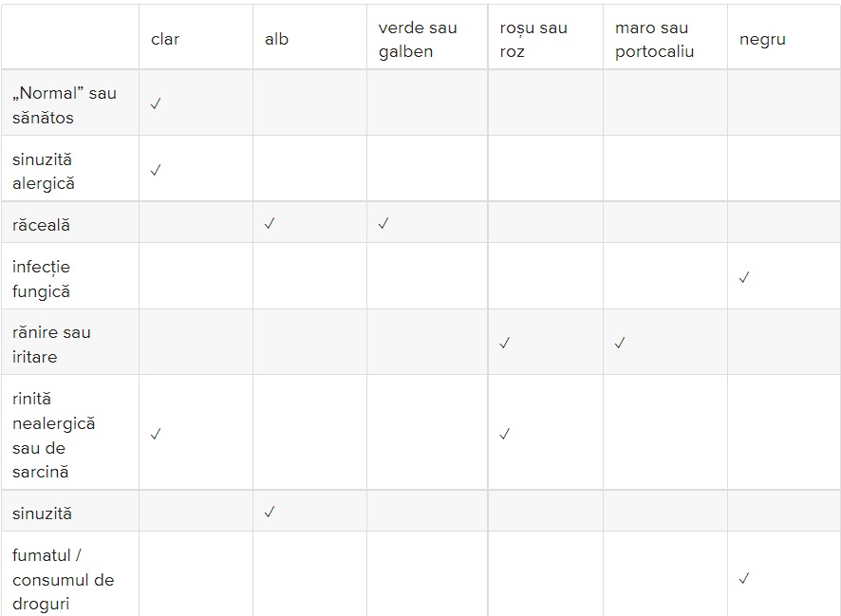841x616 pixels.
Task: Click the răceală row label
Action: [42, 225]
